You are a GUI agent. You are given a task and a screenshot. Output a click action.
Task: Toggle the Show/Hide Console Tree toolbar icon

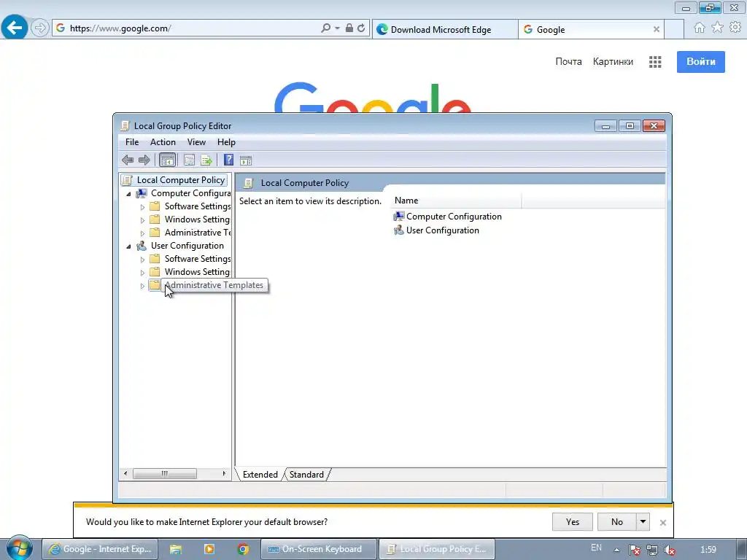167,160
